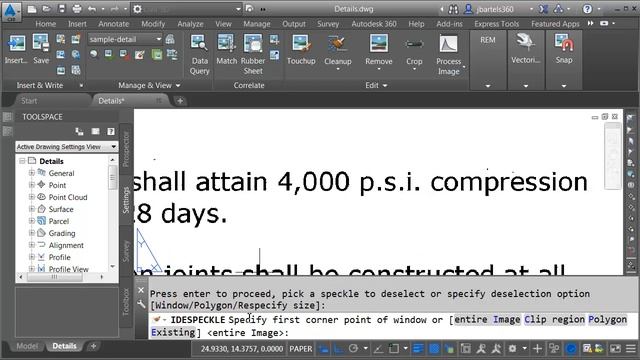Click the quick access Undo arrow
640x360 pixels.
coord(92,9)
